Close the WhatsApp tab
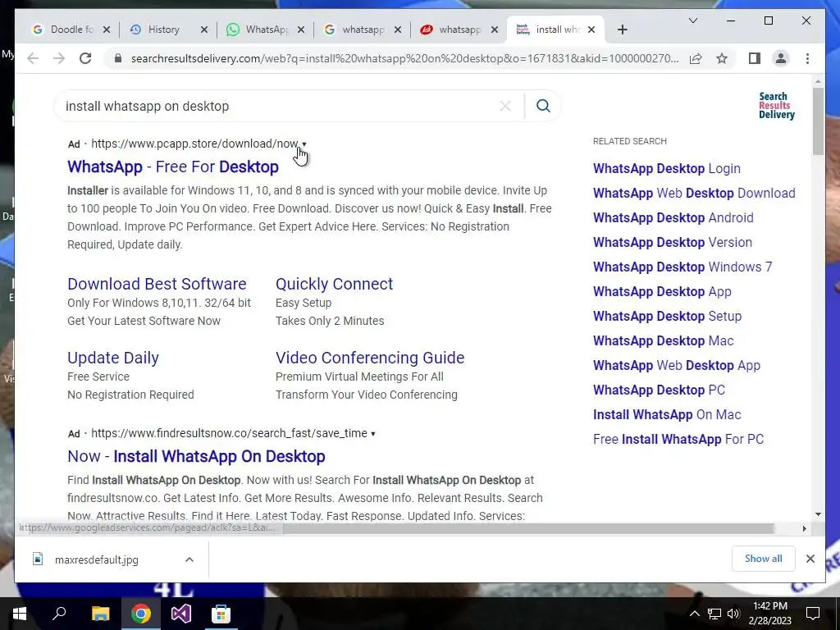The height and width of the screenshot is (630, 840). pyautogui.click(x=300, y=30)
